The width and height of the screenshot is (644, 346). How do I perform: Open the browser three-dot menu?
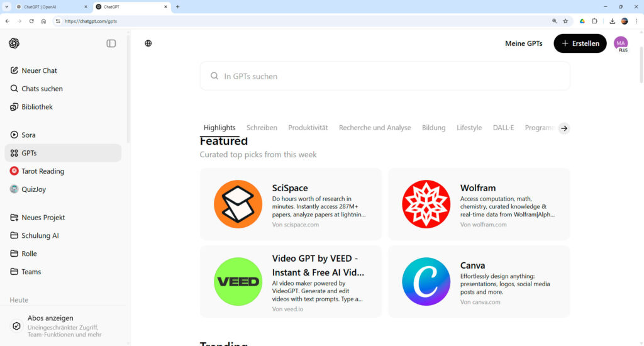click(636, 21)
